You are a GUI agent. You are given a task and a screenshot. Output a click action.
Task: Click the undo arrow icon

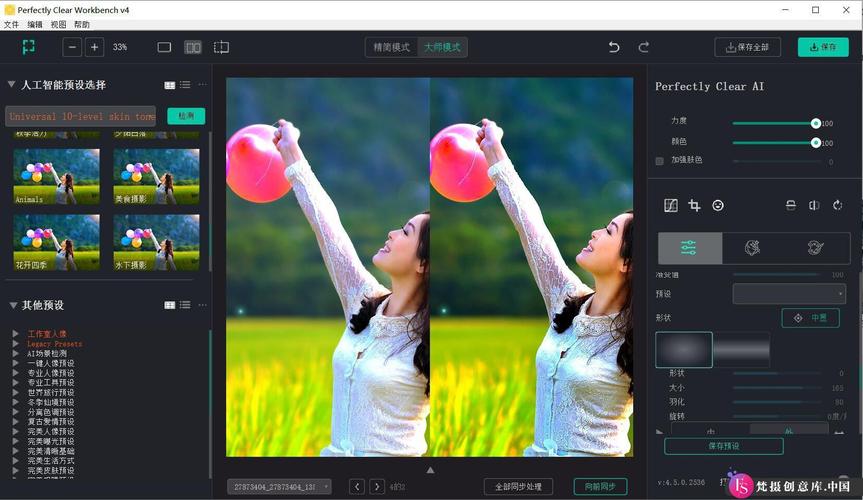tap(614, 47)
